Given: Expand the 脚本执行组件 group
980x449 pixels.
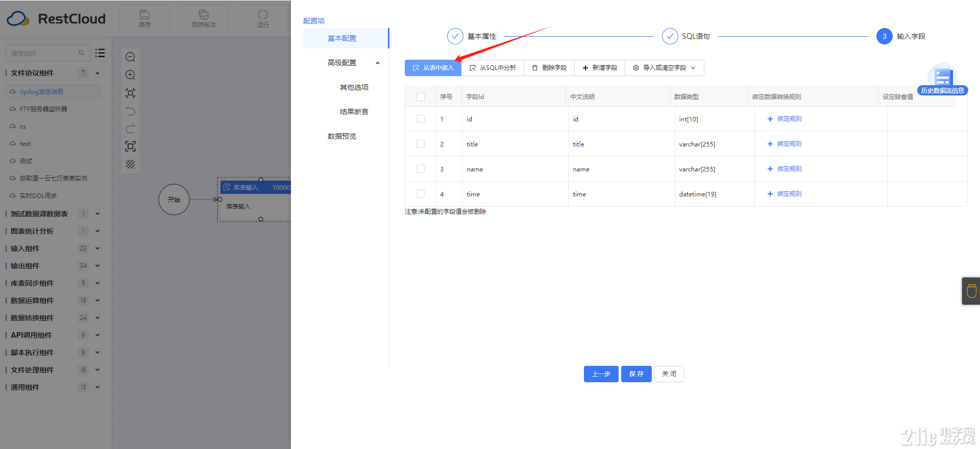Looking at the screenshot, I should (97, 353).
